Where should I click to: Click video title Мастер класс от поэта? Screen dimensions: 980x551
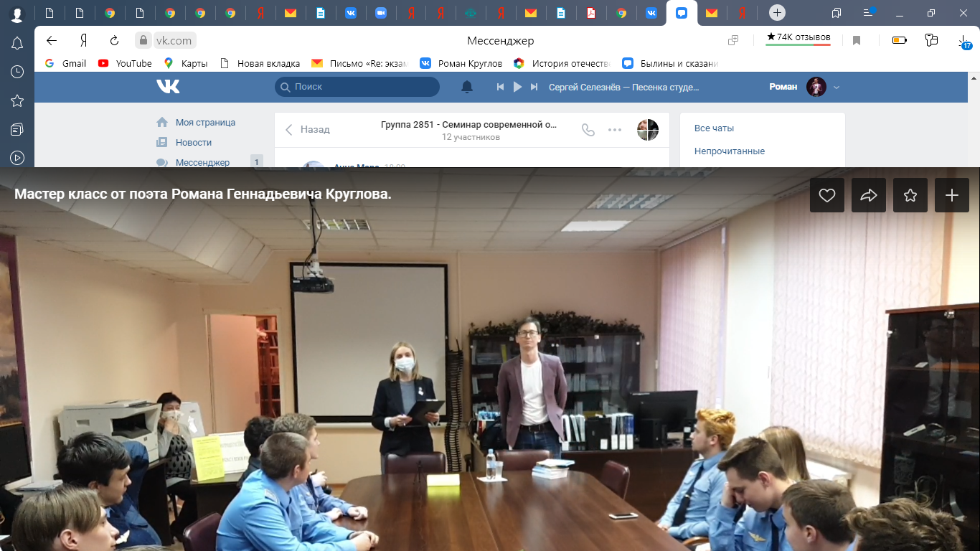click(203, 194)
